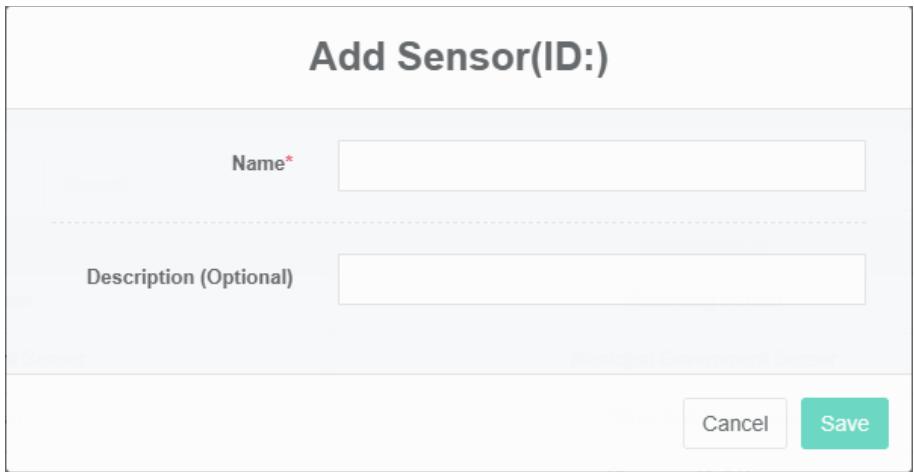Click the "Name" field label
914x472 pixels.
point(258,165)
